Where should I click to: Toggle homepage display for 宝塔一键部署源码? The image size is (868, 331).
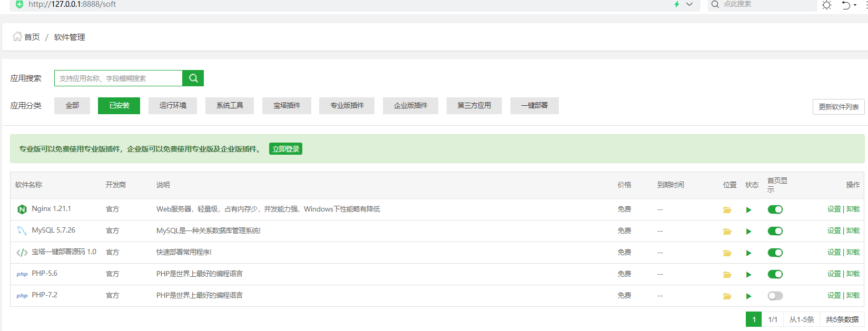[775, 253]
